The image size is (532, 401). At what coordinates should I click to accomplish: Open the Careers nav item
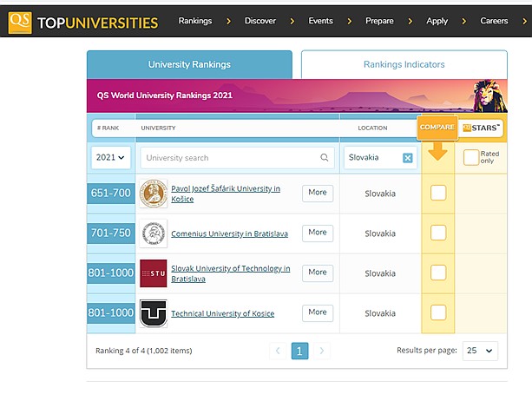tap(494, 21)
